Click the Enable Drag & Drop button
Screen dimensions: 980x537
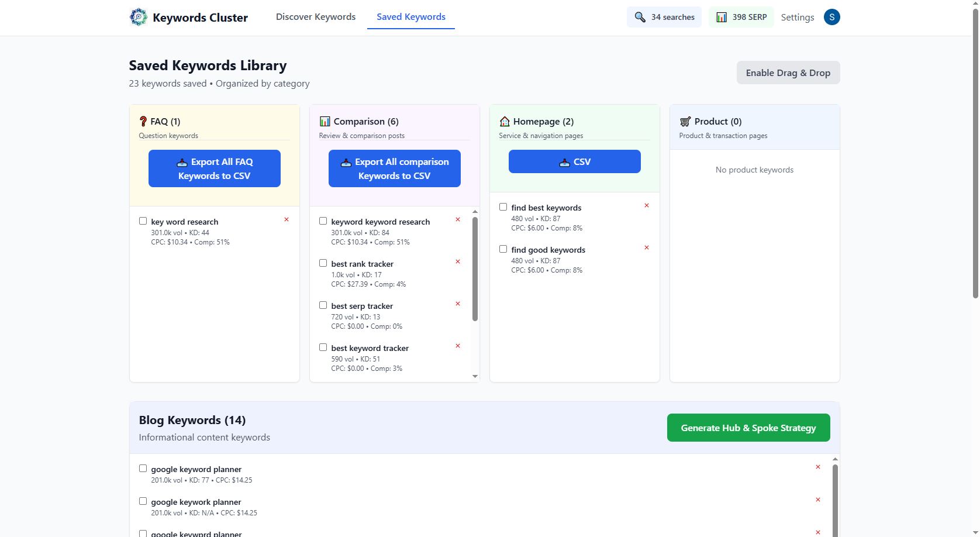(788, 73)
